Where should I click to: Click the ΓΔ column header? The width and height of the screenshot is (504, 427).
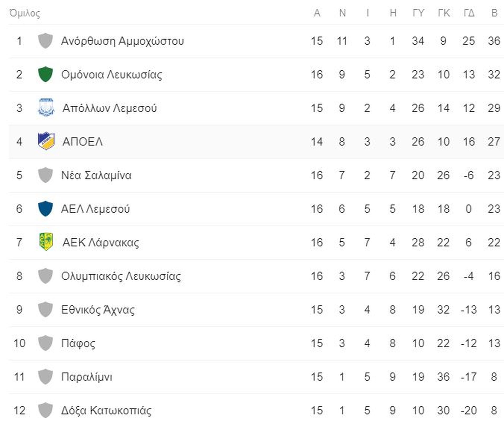tap(469, 13)
